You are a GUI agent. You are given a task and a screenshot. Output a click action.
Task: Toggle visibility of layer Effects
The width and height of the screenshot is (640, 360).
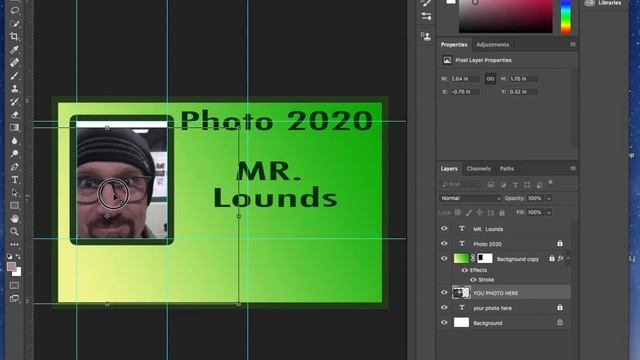pos(464,270)
